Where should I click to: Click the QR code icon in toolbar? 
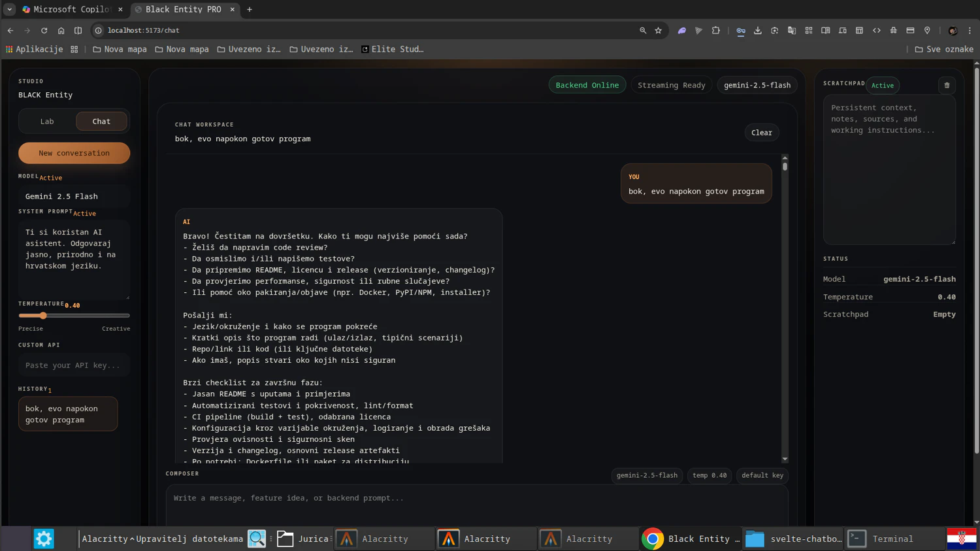pyautogui.click(x=809, y=31)
